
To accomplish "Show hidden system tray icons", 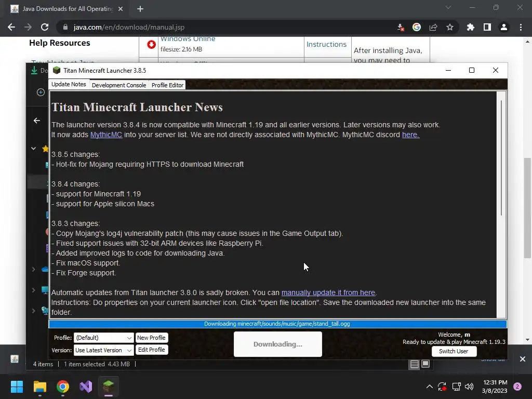I will [429, 387].
